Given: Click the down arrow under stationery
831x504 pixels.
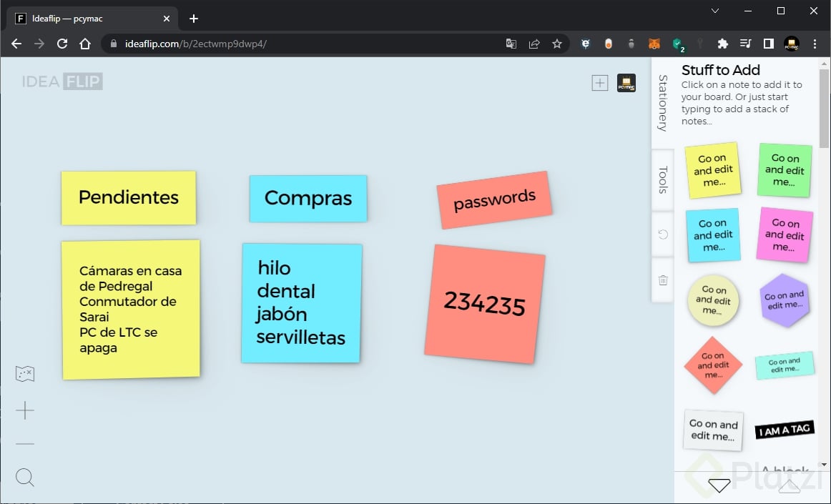Looking at the screenshot, I should click(719, 485).
